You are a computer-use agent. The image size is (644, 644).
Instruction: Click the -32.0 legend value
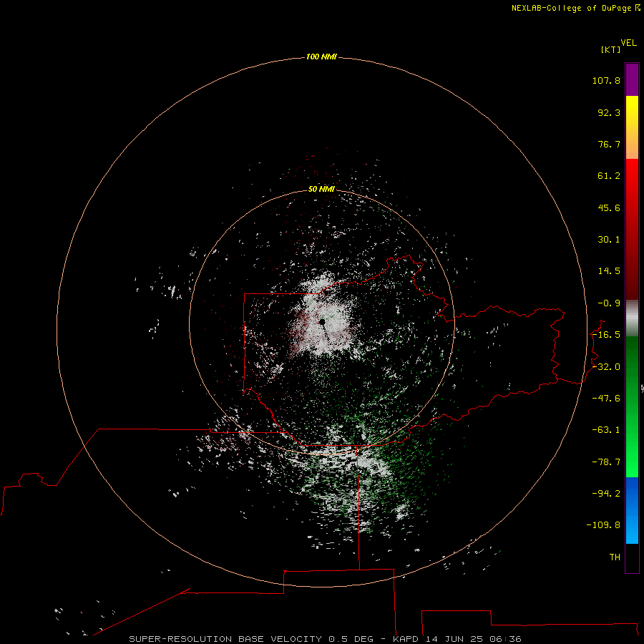[606, 367]
